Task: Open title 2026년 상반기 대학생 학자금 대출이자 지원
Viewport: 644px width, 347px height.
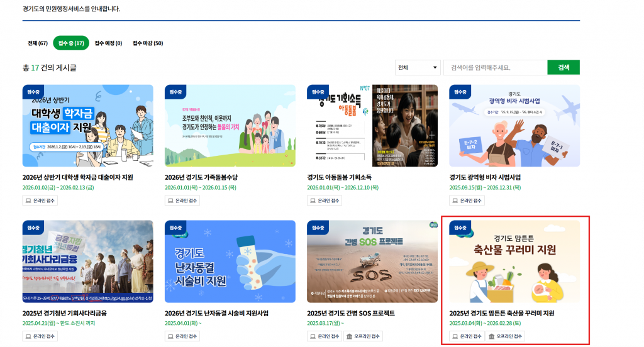Action: pos(77,177)
